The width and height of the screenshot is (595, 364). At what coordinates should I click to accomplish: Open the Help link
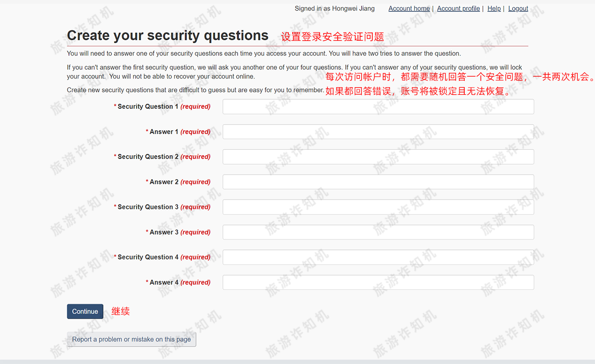click(494, 9)
